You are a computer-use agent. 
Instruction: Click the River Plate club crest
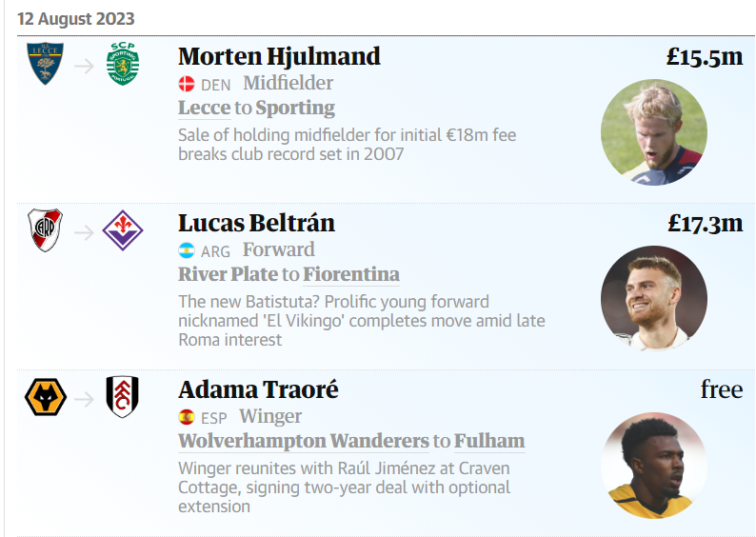click(x=45, y=230)
